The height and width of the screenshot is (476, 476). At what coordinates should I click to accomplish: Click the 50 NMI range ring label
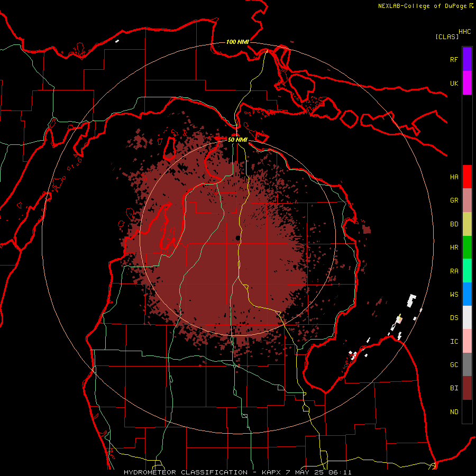(x=237, y=140)
